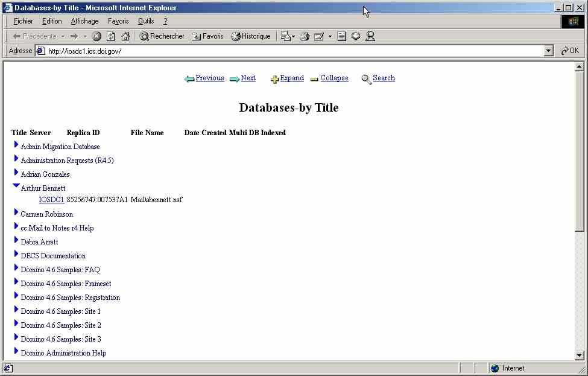This screenshot has height=376, width=588.
Task: Go to the Home page
Action: (x=125, y=36)
